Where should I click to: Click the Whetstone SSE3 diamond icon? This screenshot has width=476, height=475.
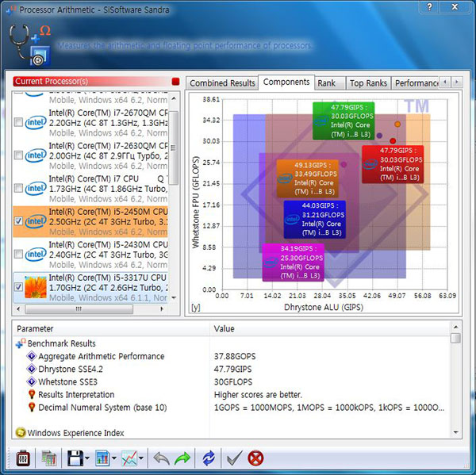click(x=32, y=381)
